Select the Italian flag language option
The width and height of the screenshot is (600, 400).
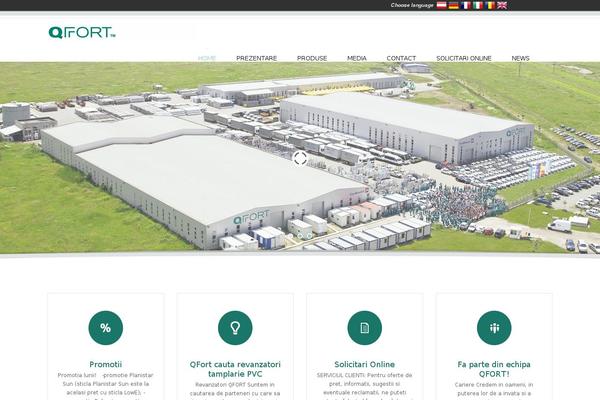click(478, 5)
